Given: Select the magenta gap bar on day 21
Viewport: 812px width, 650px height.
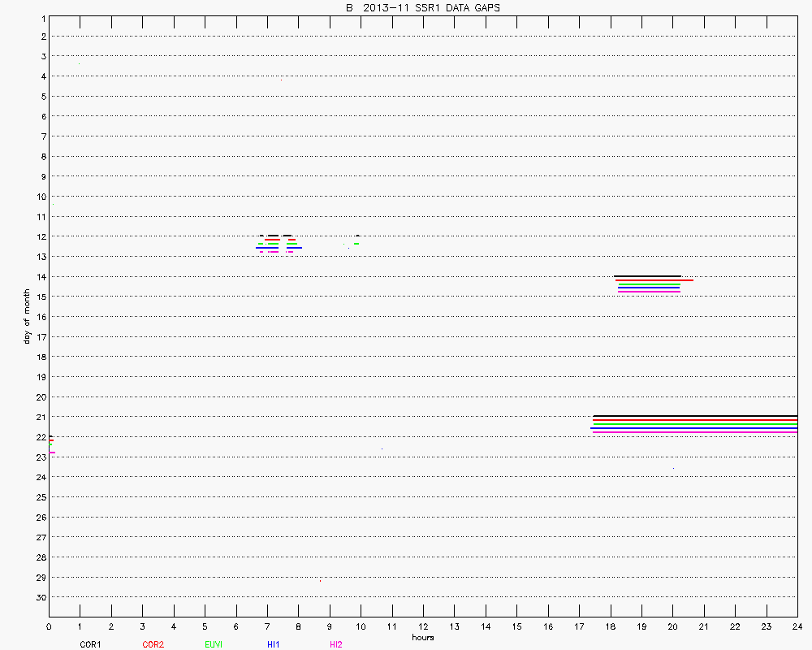Looking at the screenshot, I should click(695, 432).
